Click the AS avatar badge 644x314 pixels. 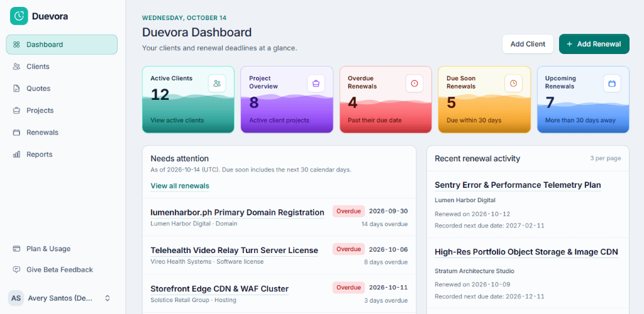pyautogui.click(x=16, y=298)
